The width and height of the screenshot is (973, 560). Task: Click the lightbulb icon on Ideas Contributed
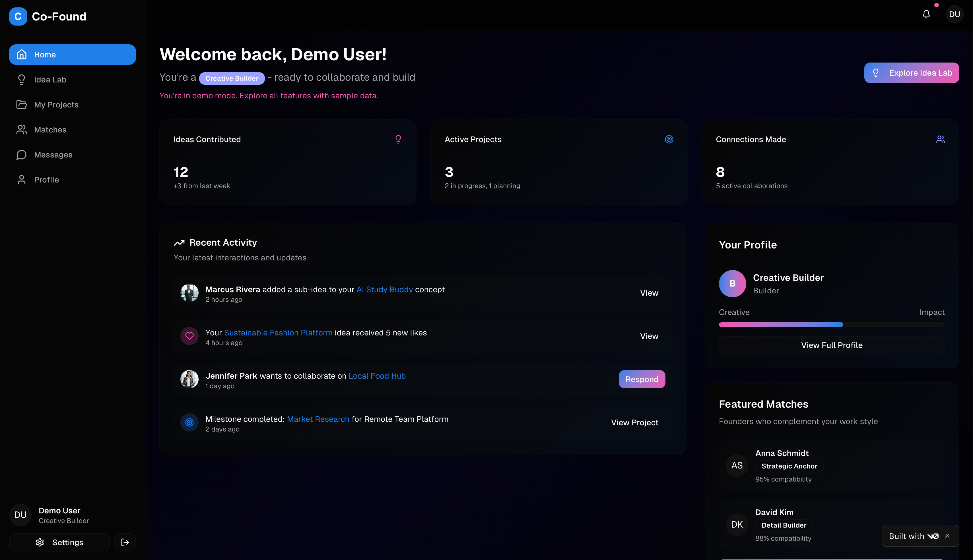(398, 139)
